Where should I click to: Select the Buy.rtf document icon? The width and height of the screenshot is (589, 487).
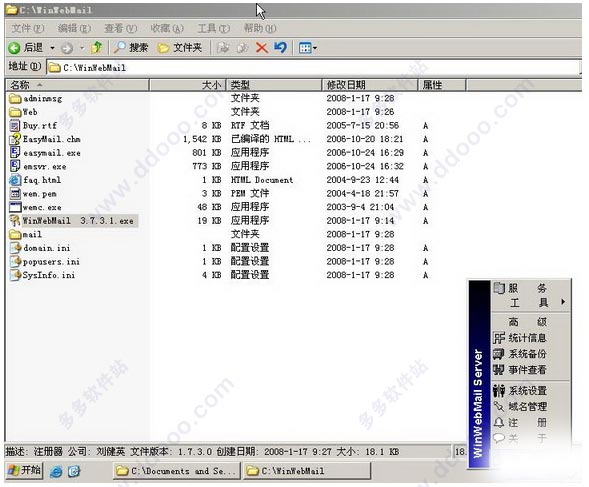click(15, 126)
